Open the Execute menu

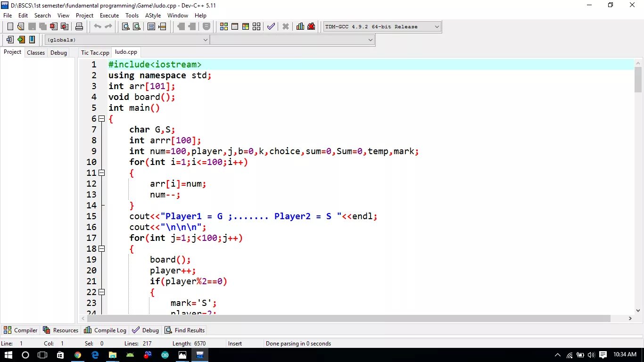109,16
